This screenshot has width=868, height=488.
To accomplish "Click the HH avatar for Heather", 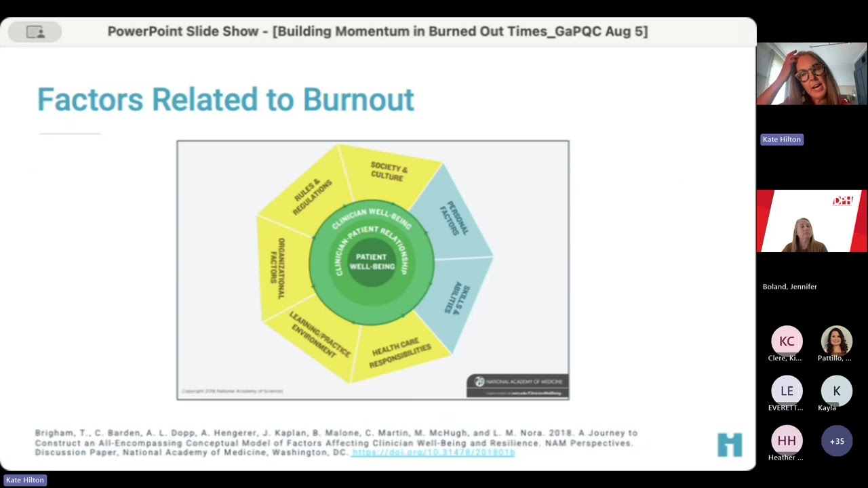I will [x=787, y=441].
